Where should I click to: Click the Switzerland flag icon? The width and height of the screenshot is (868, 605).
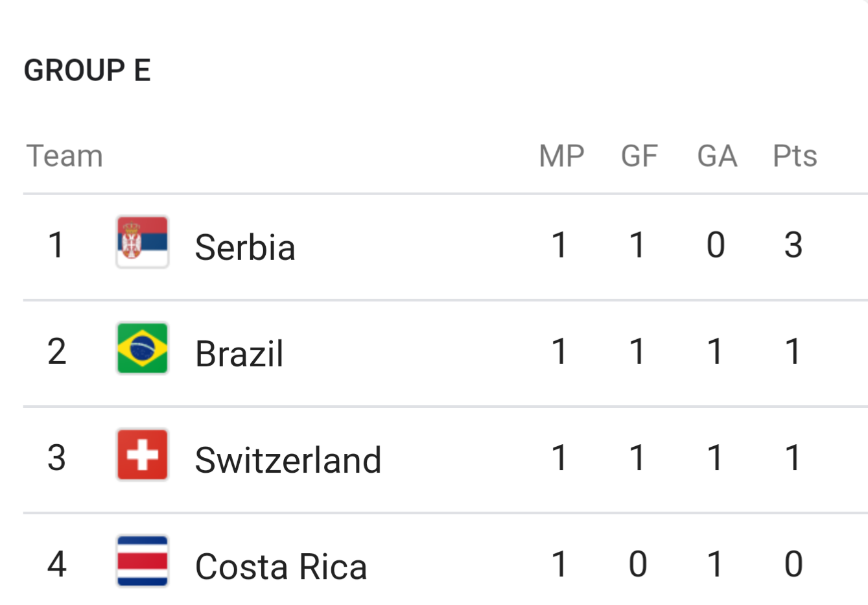pos(143,455)
